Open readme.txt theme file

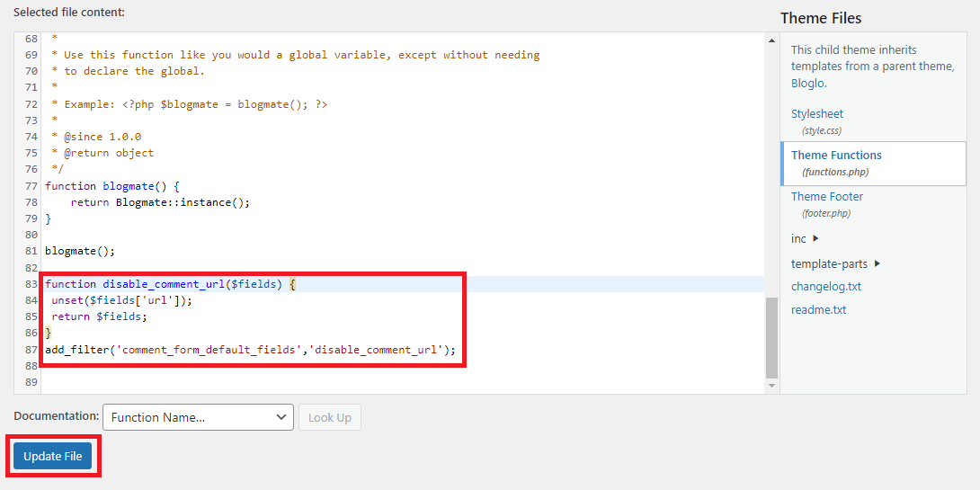click(x=819, y=309)
